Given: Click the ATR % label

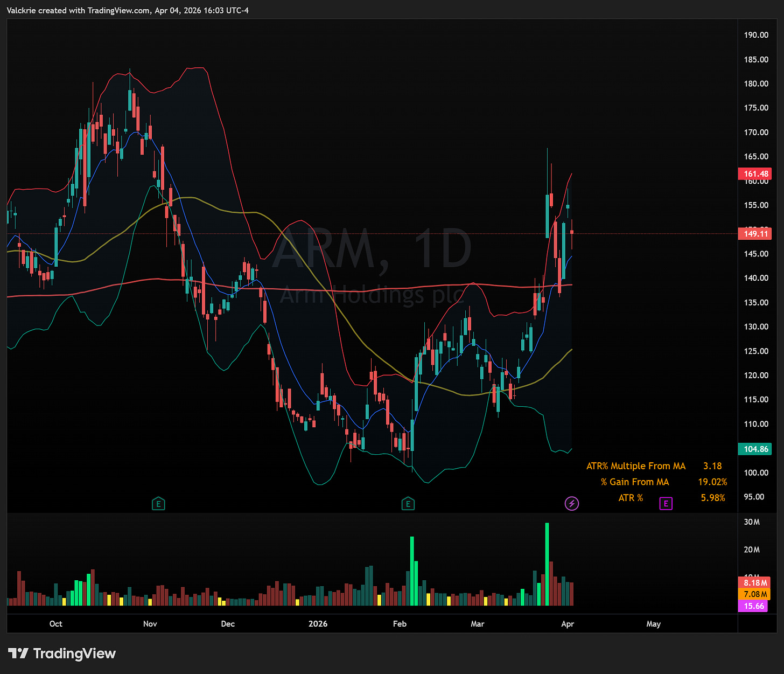Looking at the screenshot, I should click(x=631, y=498).
